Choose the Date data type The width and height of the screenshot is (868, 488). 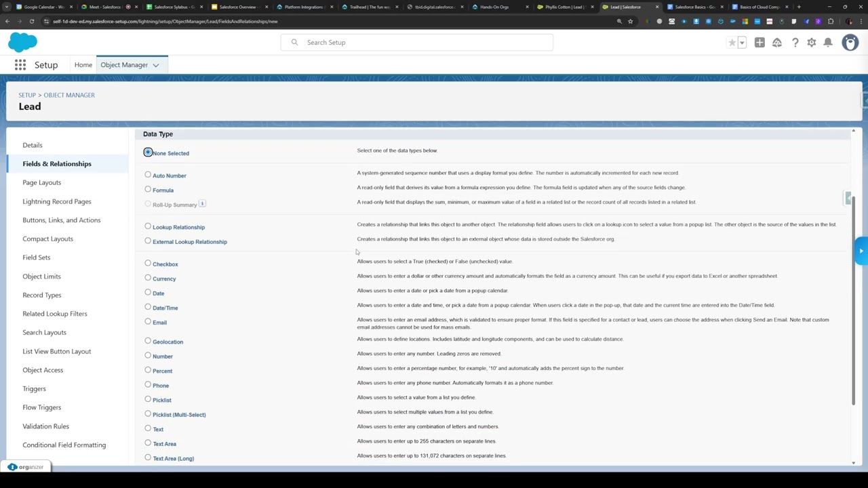148,293
